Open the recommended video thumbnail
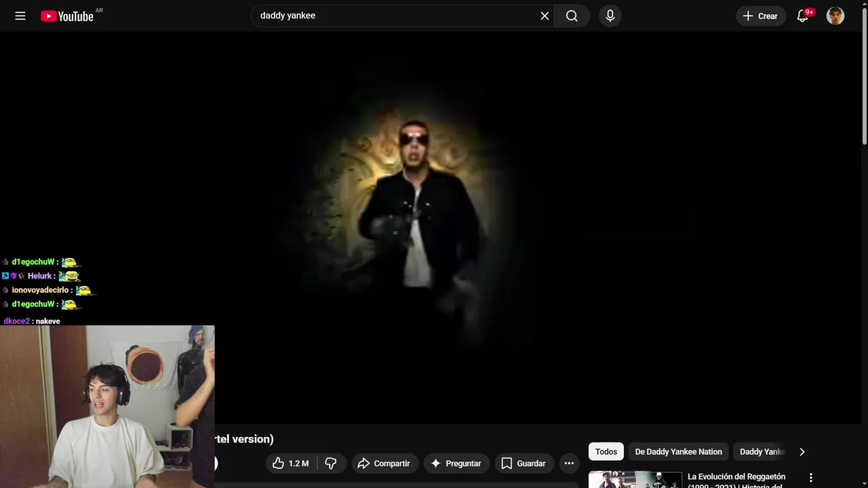 click(x=635, y=479)
